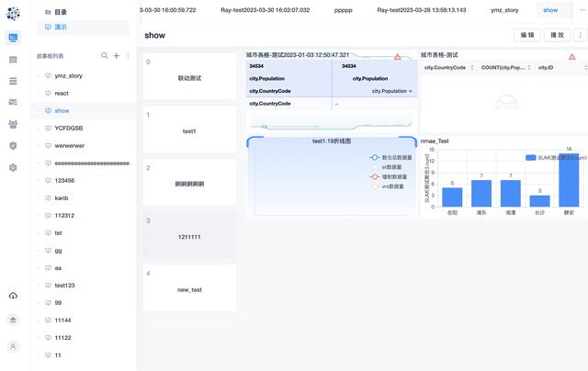The height and width of the screenshot is (371, 588).
Task: Switch to the Ray-test2023-03-30 16:02:07.032 tab
Action: coord(266,10)
